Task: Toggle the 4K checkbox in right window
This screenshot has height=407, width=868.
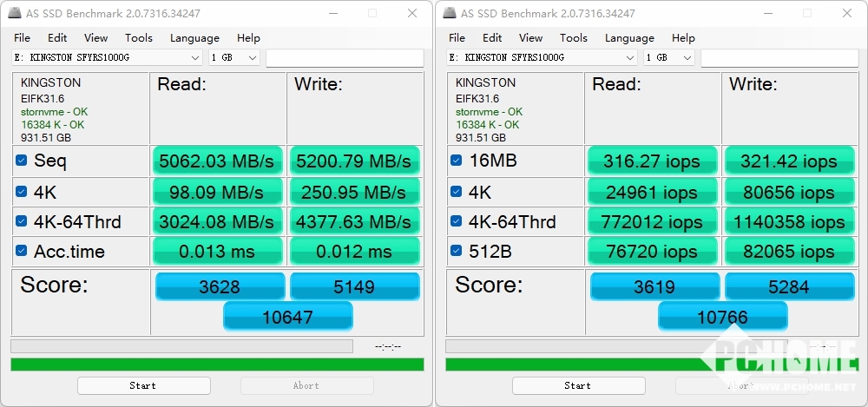Action: pos(457,192)
